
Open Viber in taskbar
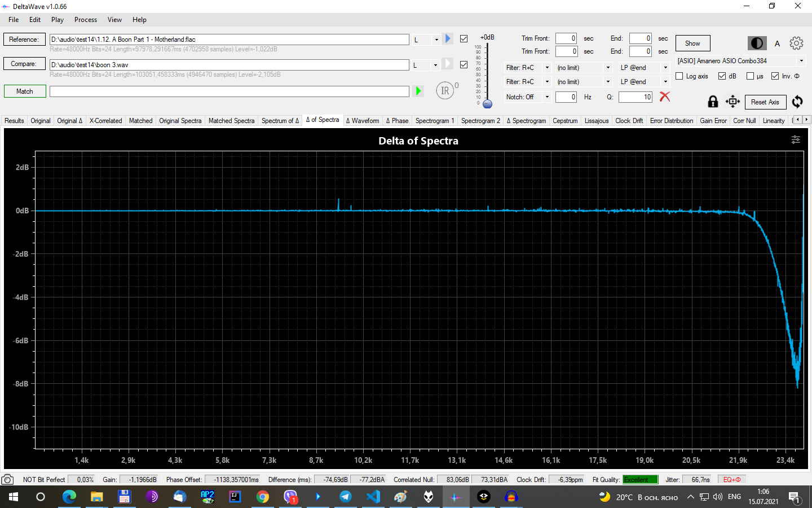[290, 497]
